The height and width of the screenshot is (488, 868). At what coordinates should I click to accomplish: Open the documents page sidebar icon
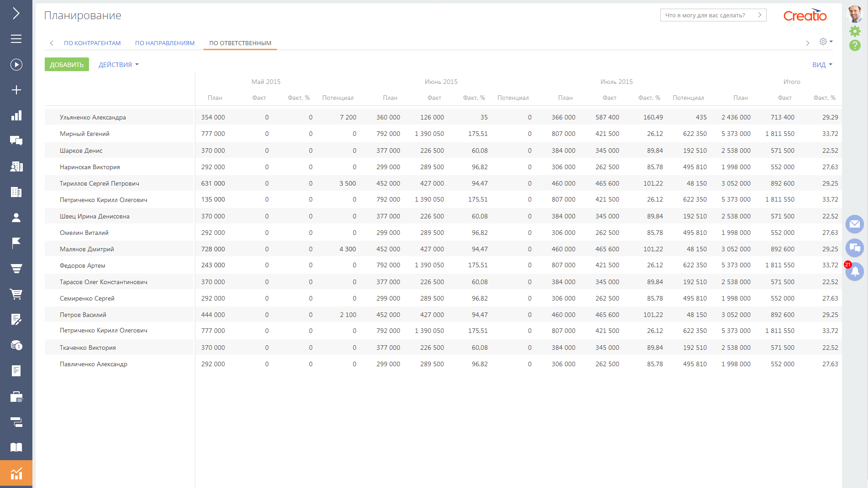pyautogui.click(x=16, y=371)
